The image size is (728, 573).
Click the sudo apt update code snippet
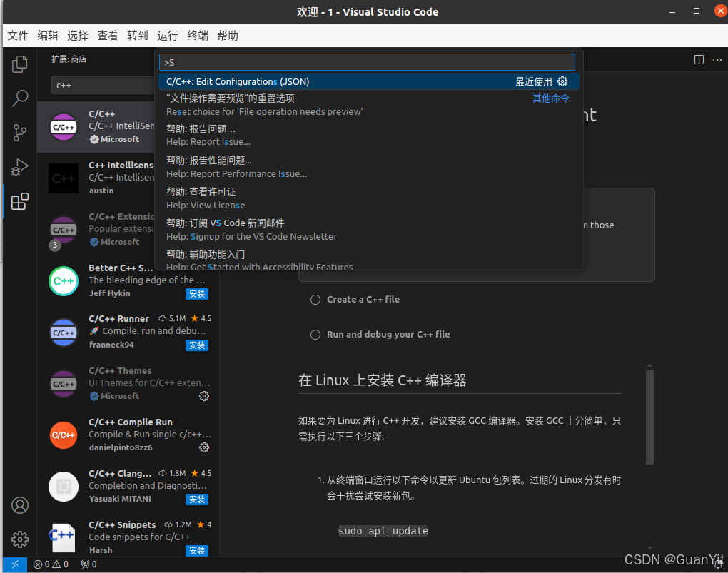click(x=383, y=531)
